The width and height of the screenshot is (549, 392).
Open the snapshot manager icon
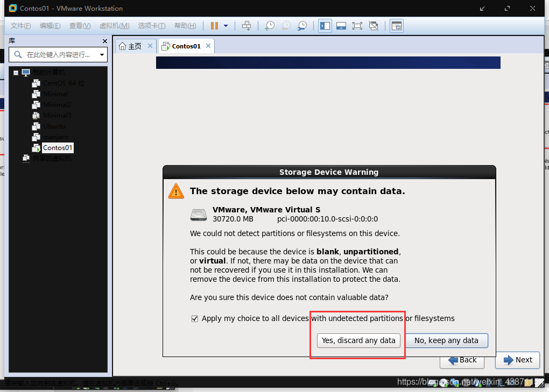click(302, 25)
